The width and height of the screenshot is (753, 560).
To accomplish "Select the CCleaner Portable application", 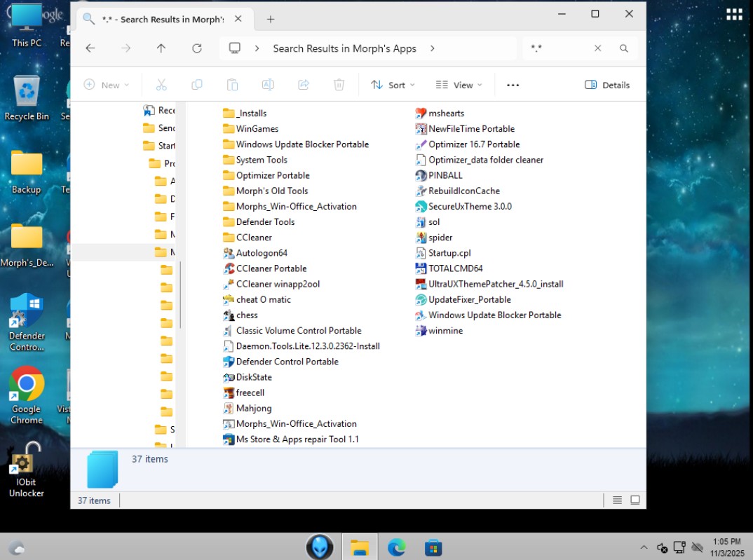I will 271,268.
